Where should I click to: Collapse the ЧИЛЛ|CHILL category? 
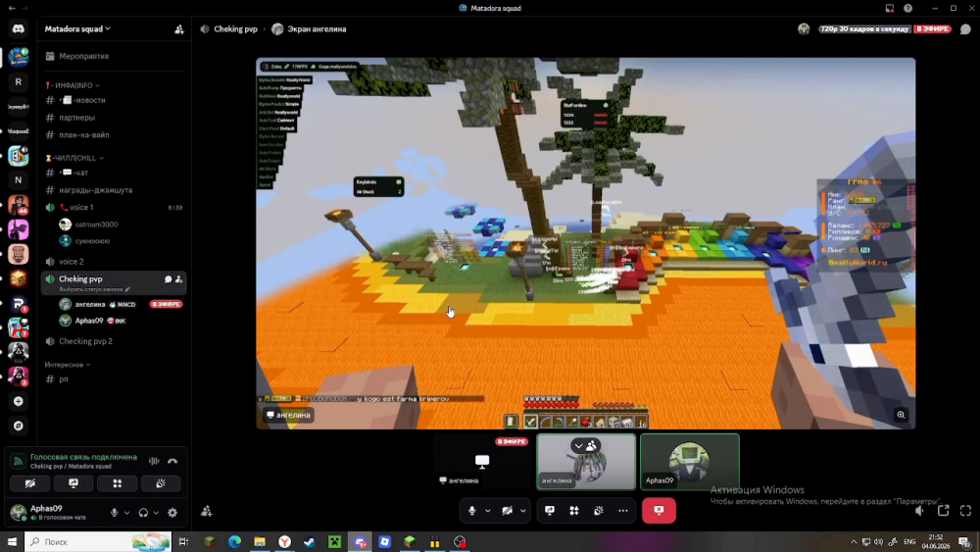coord(75,158)
